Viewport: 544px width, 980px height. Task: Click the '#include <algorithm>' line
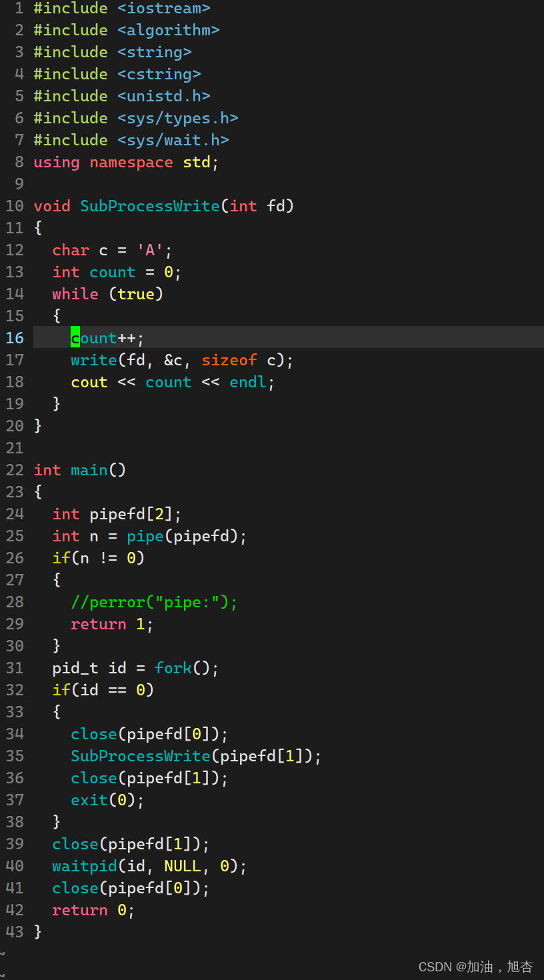(127, 31)
